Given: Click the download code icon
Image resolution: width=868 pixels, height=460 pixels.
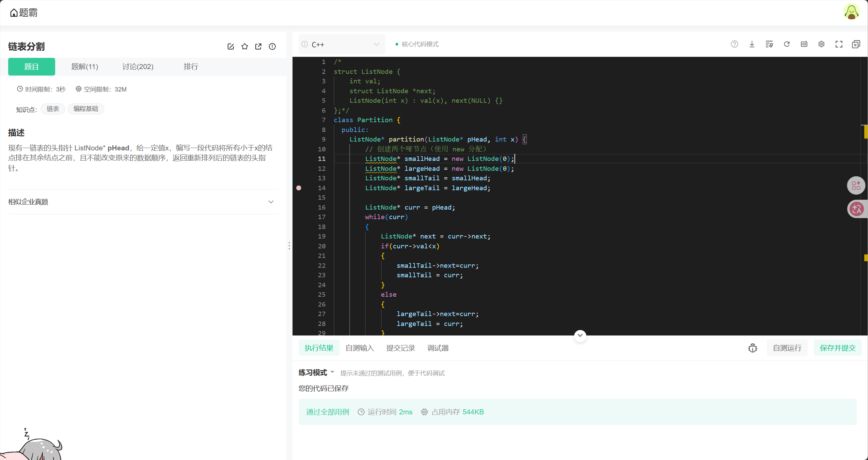Looking at the screenshot, I should click(x=752, y=44).
